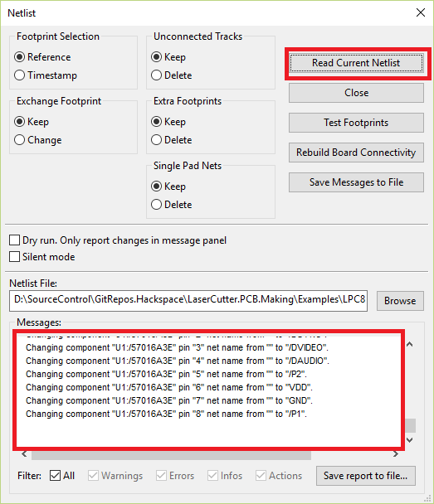This screenshot has height=504, width=434.
Task: Close the Netlist dialog with X icon
Action: 421,13
